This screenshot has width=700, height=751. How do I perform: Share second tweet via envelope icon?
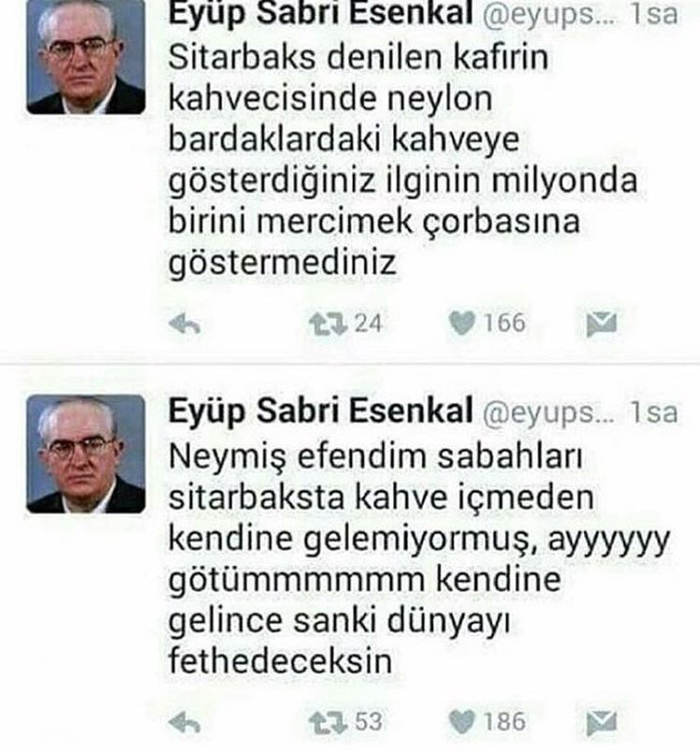tap(602, 723)
